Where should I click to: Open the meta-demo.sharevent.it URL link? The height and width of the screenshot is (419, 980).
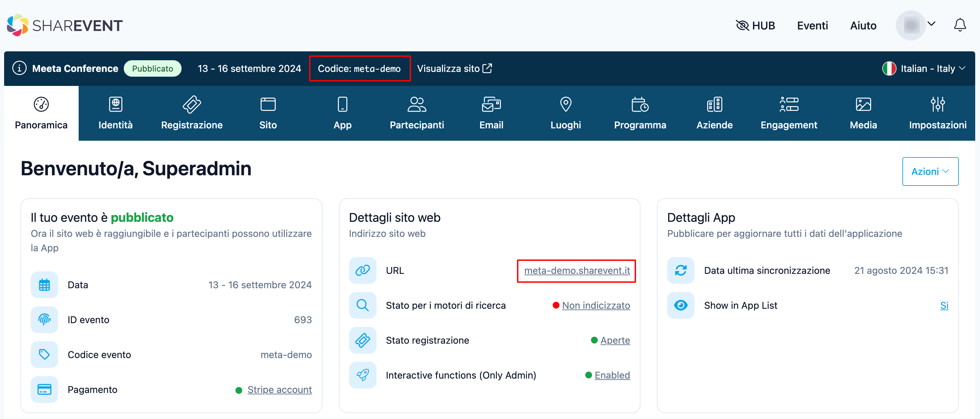[577, 270]
